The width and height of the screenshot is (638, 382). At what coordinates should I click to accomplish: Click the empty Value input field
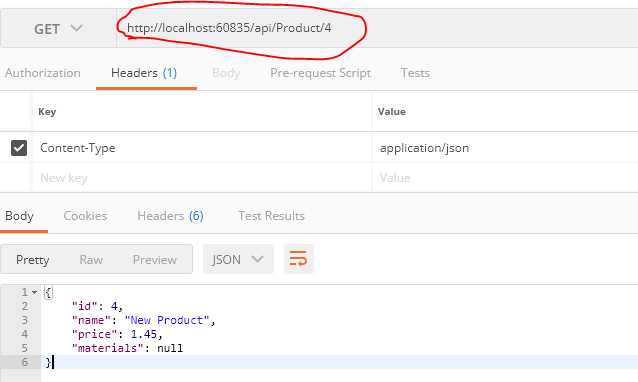pos(505,178)
